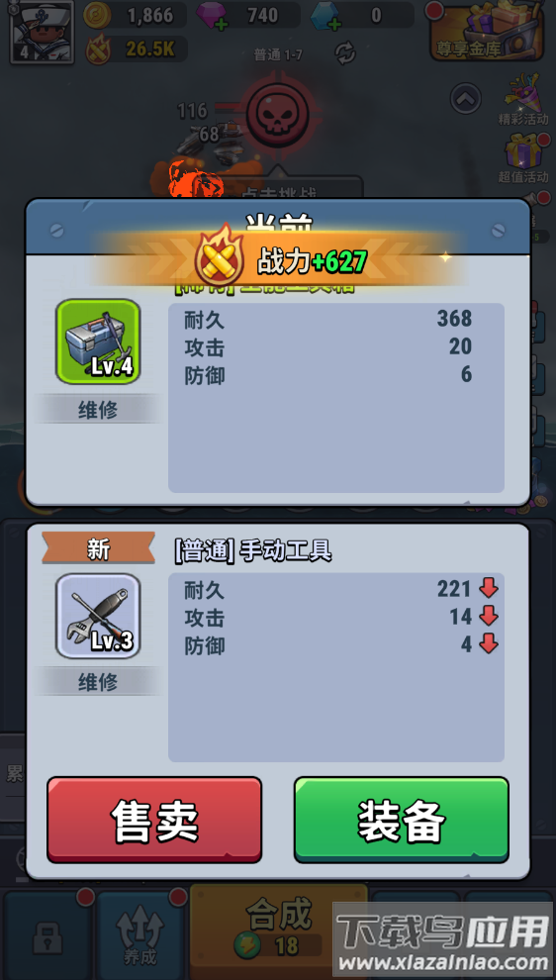Challenge the red skull boss
This screenshot has height=980, width=556.
pos(278,115)
